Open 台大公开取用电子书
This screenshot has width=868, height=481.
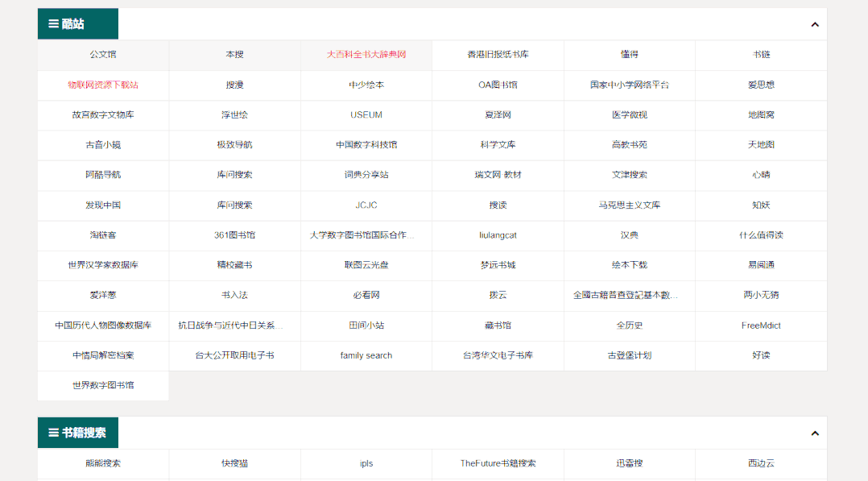[x=235, y=355]
